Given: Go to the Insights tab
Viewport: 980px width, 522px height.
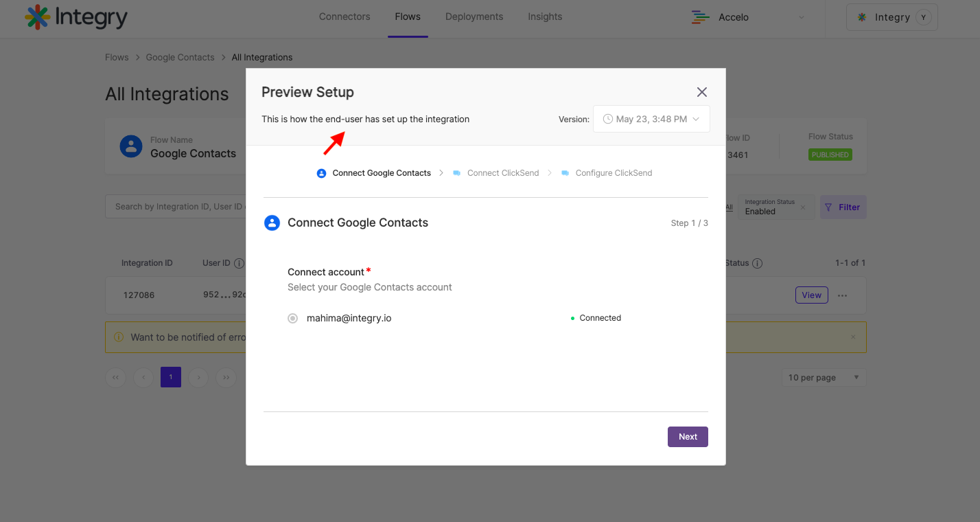Looking at the screenshot, I should coord(545,16).
